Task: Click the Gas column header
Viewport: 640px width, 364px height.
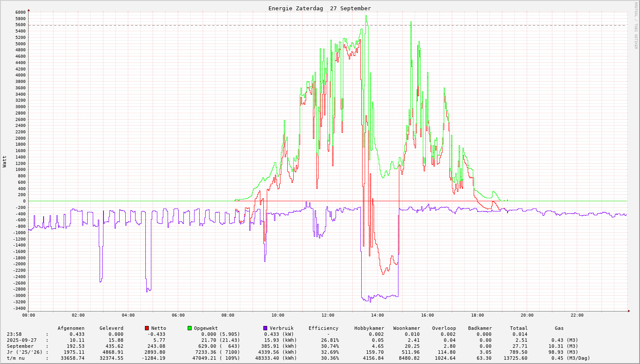Action: [x=559, y=328]
